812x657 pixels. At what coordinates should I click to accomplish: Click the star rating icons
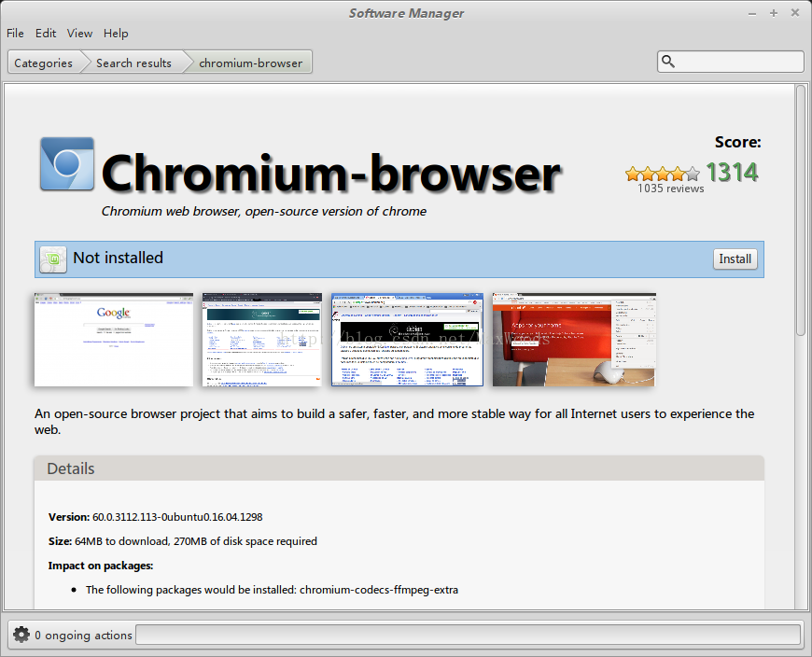(663, 174)
